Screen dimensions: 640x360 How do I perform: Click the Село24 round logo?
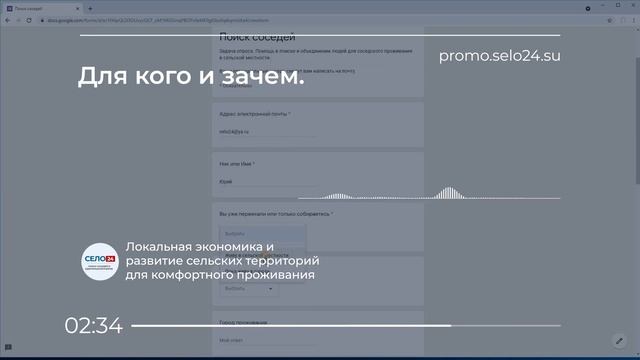[x=100, y=261]
